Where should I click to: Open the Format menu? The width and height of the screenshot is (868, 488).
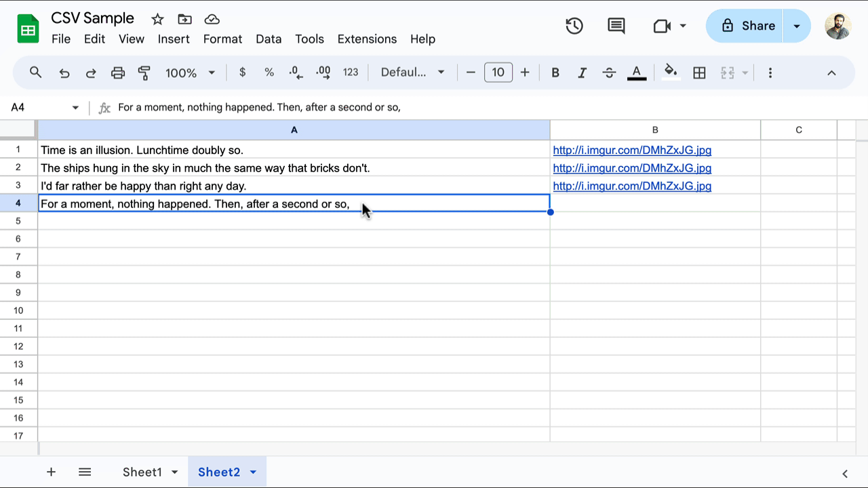222,39
